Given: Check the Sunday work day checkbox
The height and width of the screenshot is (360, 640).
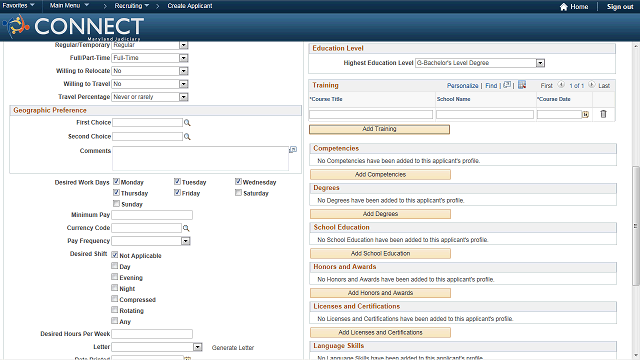Looking at the screenshot, I should [116, 203].
